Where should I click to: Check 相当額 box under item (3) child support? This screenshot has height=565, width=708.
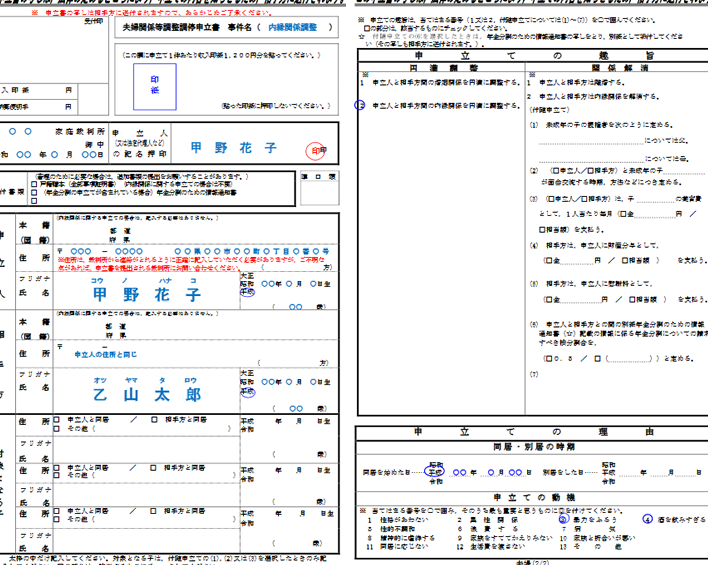point(541,230)
